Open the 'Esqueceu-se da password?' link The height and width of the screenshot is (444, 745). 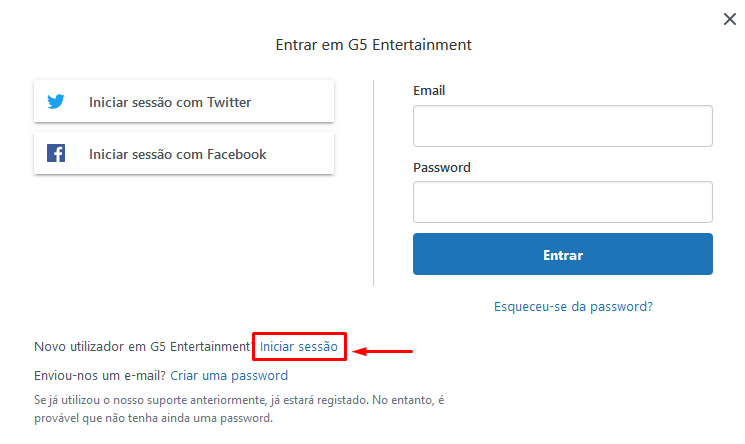tap(573, 307)
